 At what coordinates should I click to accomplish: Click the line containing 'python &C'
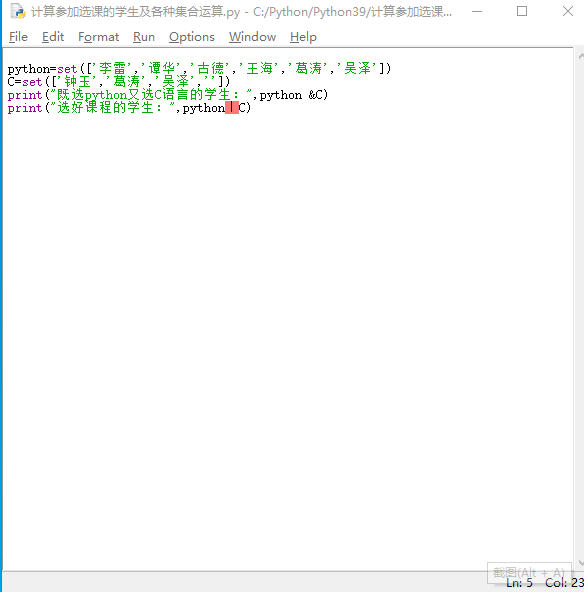click(168, 95)
